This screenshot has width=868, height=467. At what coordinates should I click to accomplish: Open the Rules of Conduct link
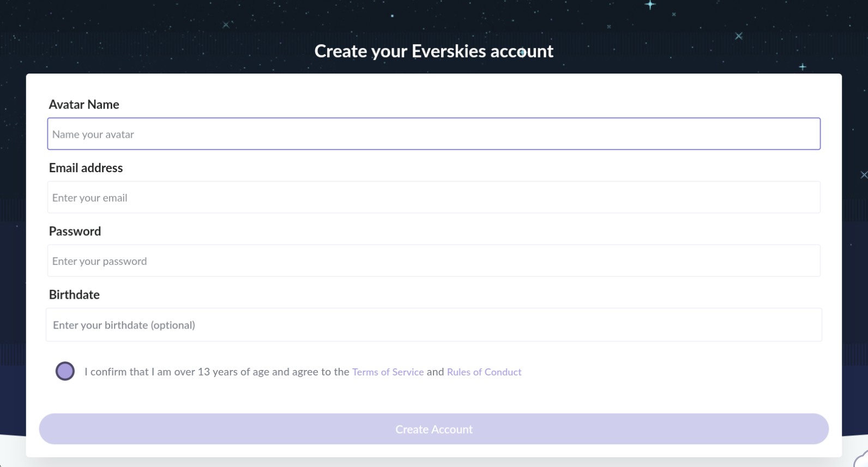(x=484, y=372)
